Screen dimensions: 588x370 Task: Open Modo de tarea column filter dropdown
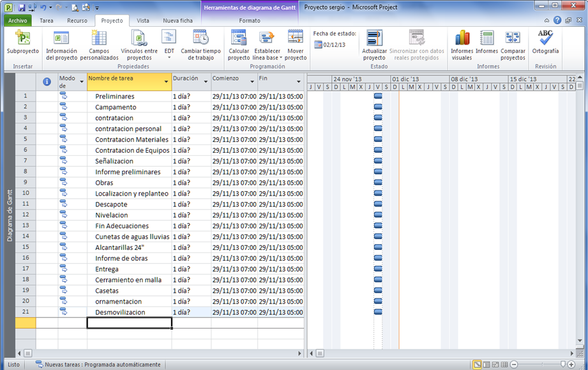click(82, 81)
